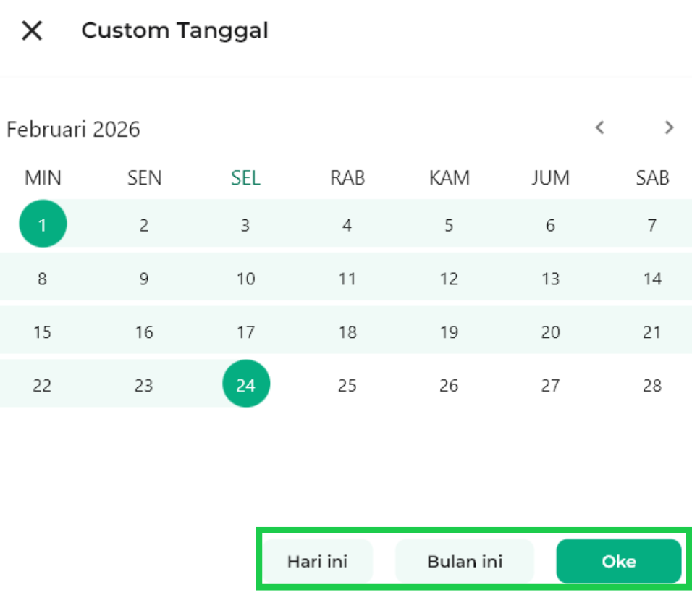The height and width of the screenshot is (616, 692).
Task: Pick date 13 under JUM
Action: point(550,279)
